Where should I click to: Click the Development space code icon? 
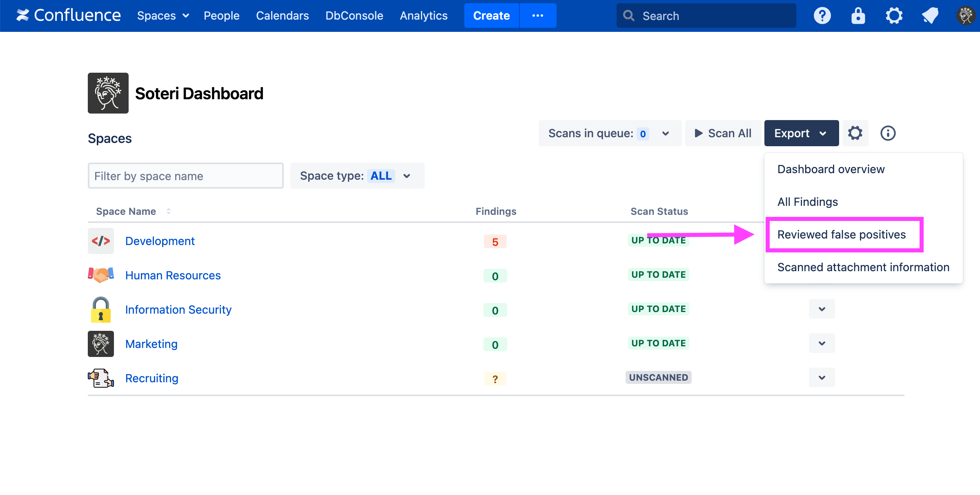101,241
